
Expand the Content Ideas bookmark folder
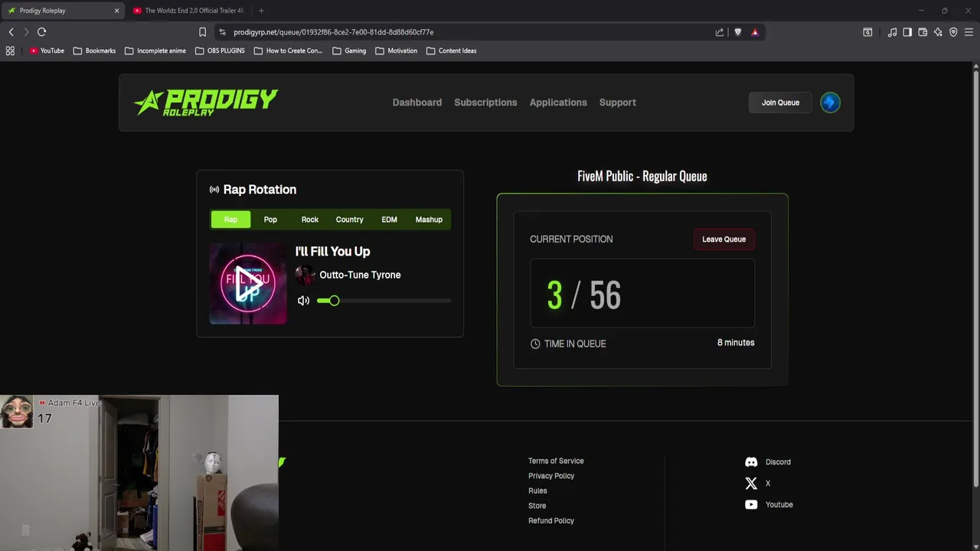452,51
